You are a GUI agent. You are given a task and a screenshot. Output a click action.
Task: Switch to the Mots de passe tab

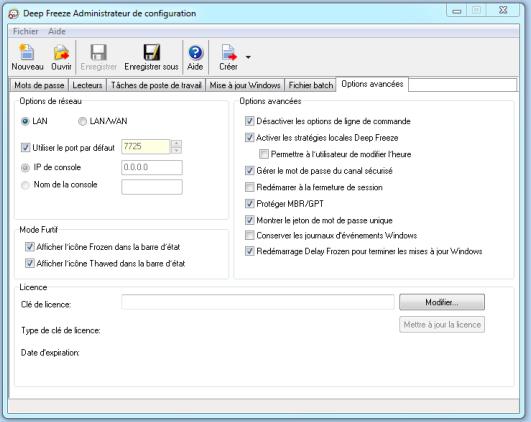(x=39, y=85)
